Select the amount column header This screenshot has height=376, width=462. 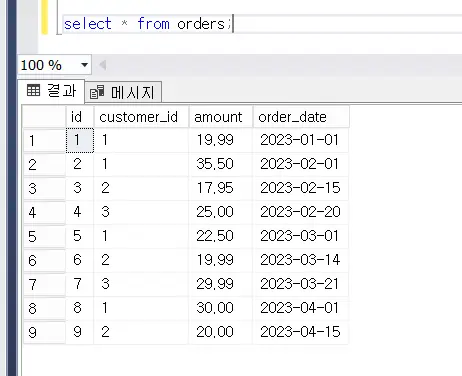click(221, 117)
